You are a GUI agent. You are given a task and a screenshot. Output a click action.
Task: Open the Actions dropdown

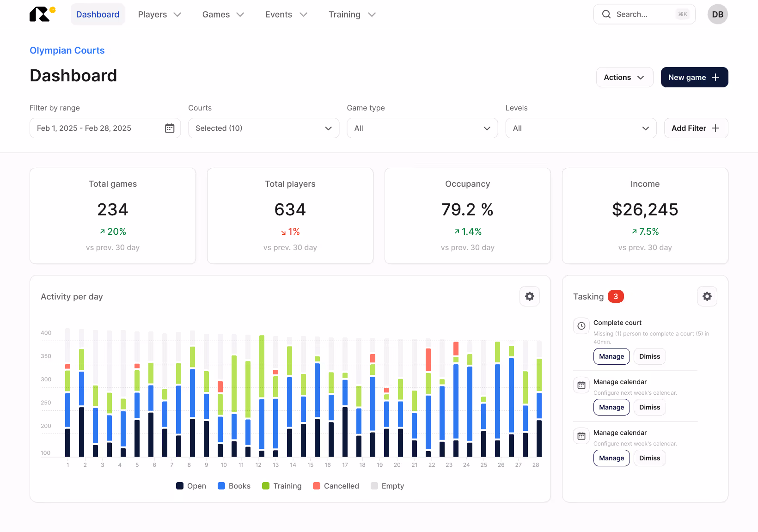pos(624,77)
